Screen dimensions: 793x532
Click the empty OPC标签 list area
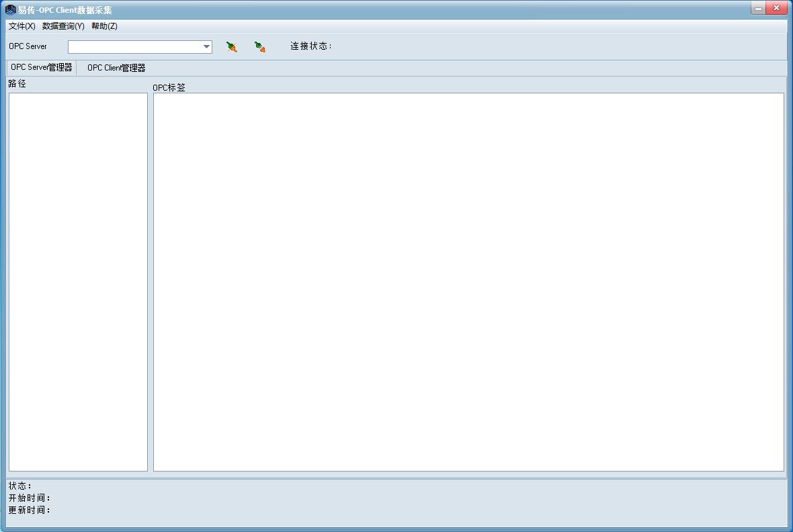468,281
